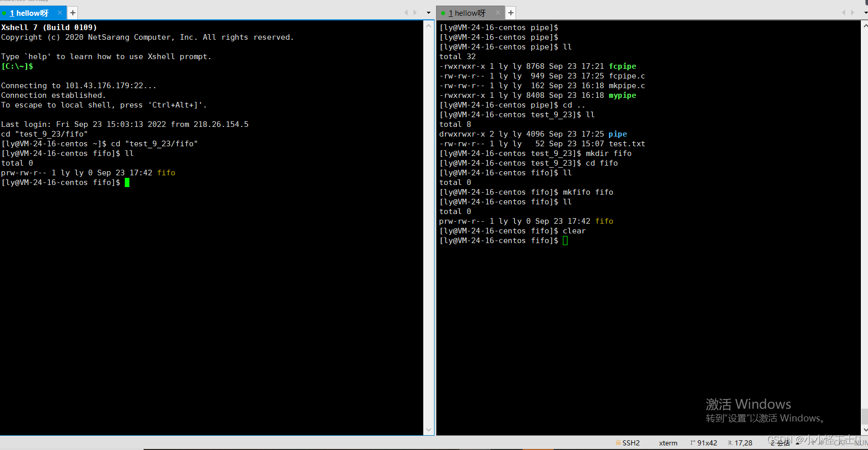The image size is (868, 450).
Task: Click green 'mypipe' executable name
Action: [622, 95]
